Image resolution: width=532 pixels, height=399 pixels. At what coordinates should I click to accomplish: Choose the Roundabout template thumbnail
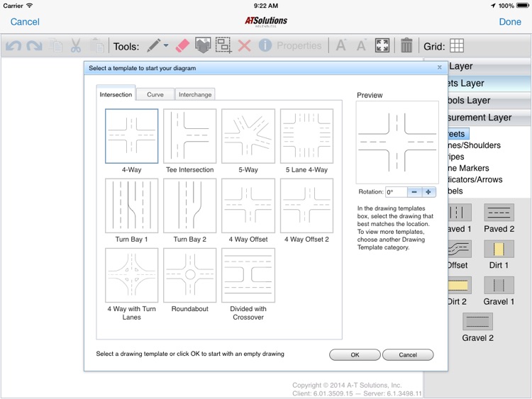[x=190, y=275]
